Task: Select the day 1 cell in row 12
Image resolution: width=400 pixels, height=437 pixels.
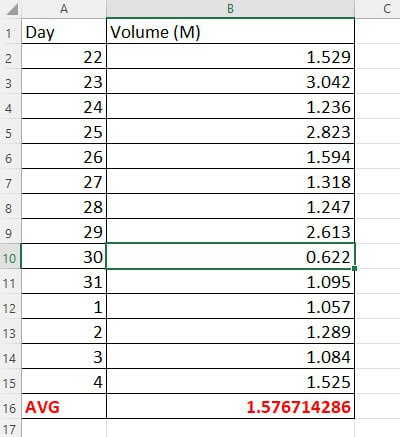Action: pos(64,306)
